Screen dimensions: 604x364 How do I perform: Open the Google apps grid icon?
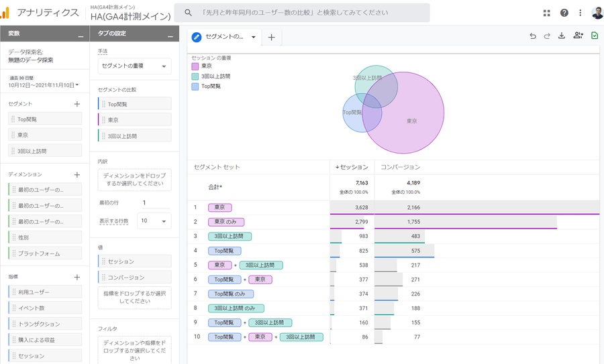pos(547,13)
